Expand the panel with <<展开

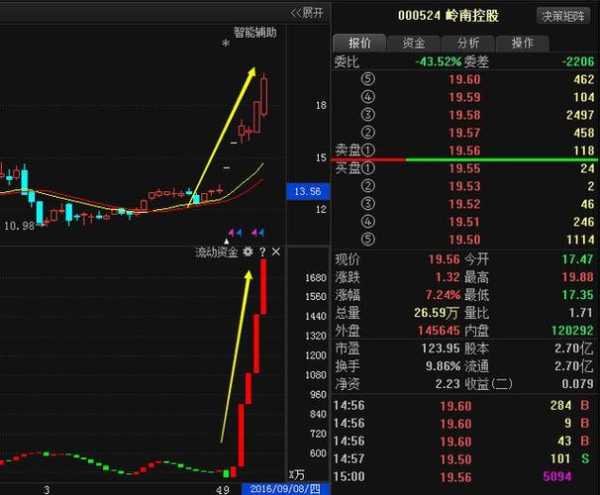pos(307,12)
